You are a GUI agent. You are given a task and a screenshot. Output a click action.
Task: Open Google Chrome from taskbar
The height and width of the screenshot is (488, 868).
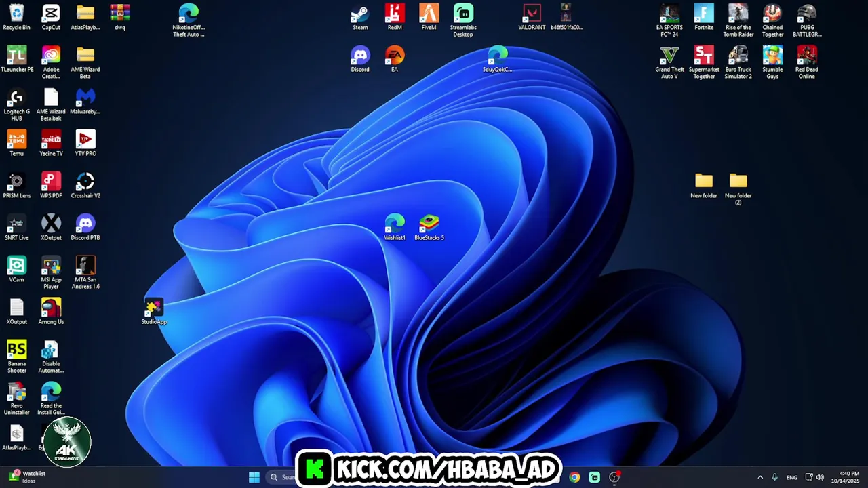click(574, 477)
